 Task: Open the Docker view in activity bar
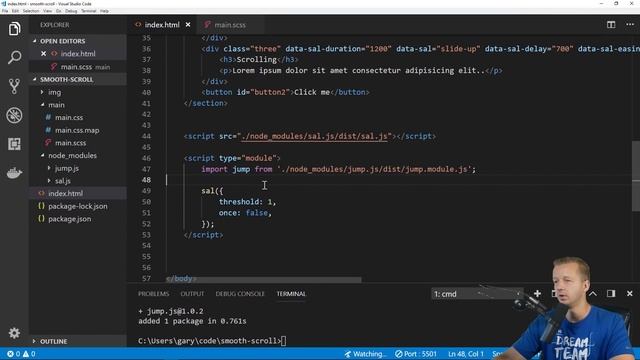click(14, 173)
